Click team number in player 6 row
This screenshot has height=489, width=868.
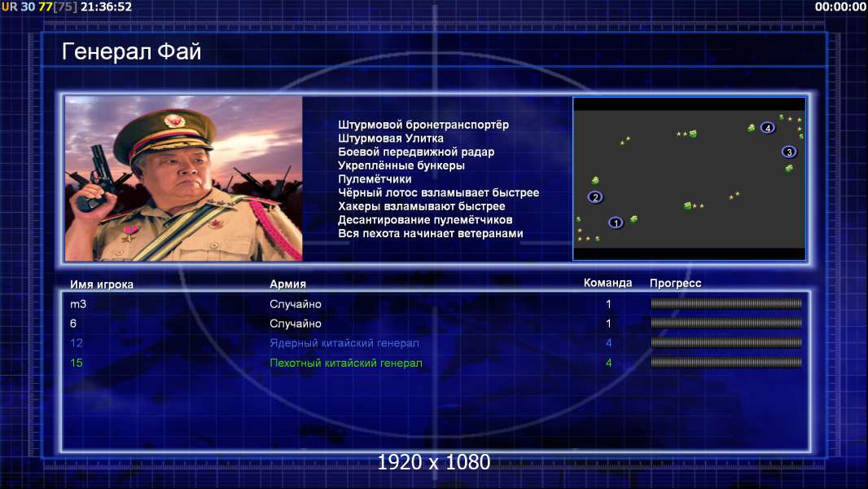click(x=608, y=324)
